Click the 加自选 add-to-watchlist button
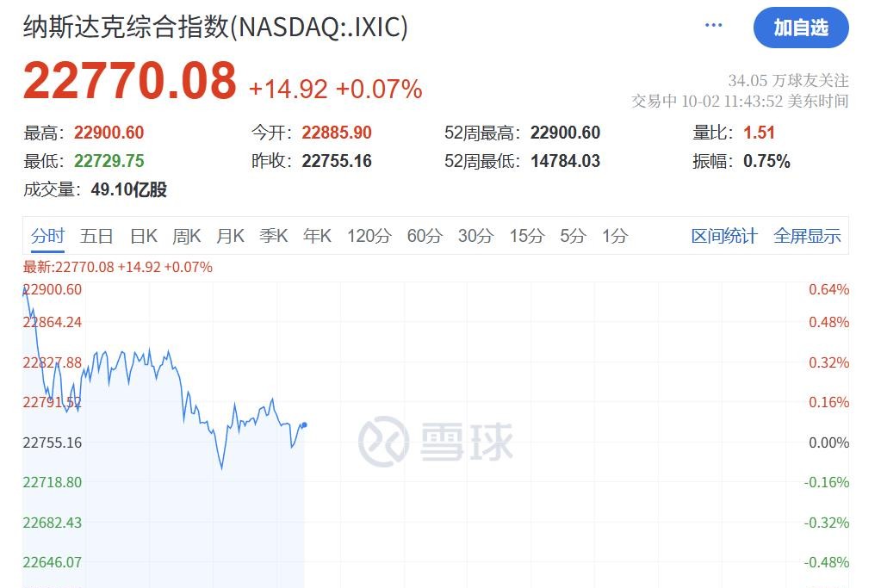 point(800,28)
